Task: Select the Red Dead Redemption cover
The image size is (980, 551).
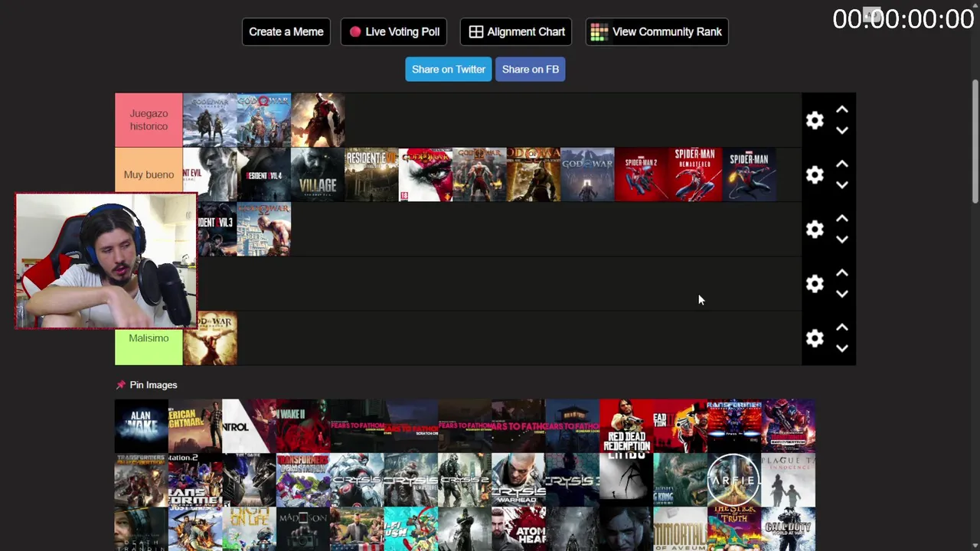Action: (626, 426)
